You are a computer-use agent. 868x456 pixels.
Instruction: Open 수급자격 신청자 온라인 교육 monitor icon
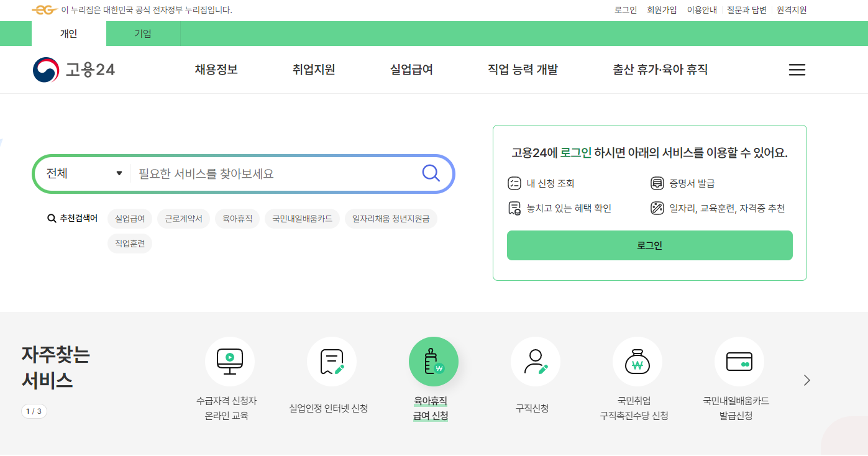pyautogui.click(x=230, y=362)
